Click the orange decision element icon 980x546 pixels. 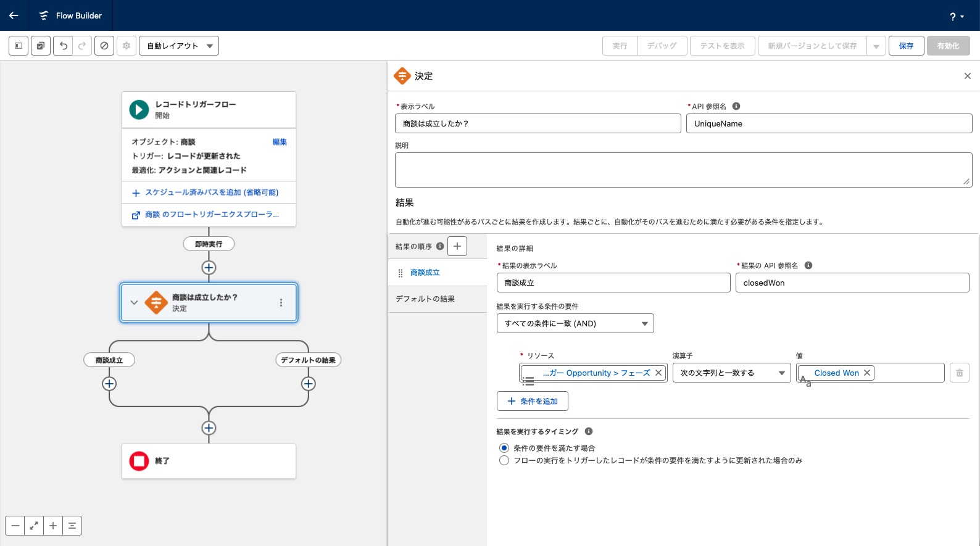pyautogui.click(x=156, y=302)
